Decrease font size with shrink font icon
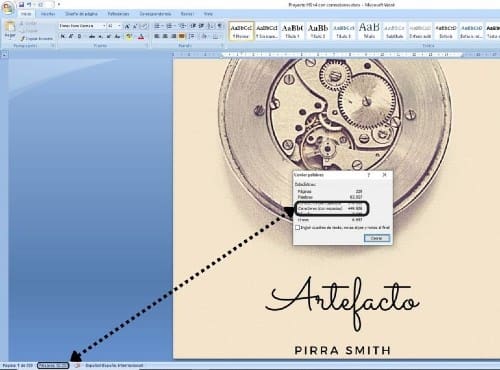Image resolution: width=500 pixels, height=370 pixels. 135,26
